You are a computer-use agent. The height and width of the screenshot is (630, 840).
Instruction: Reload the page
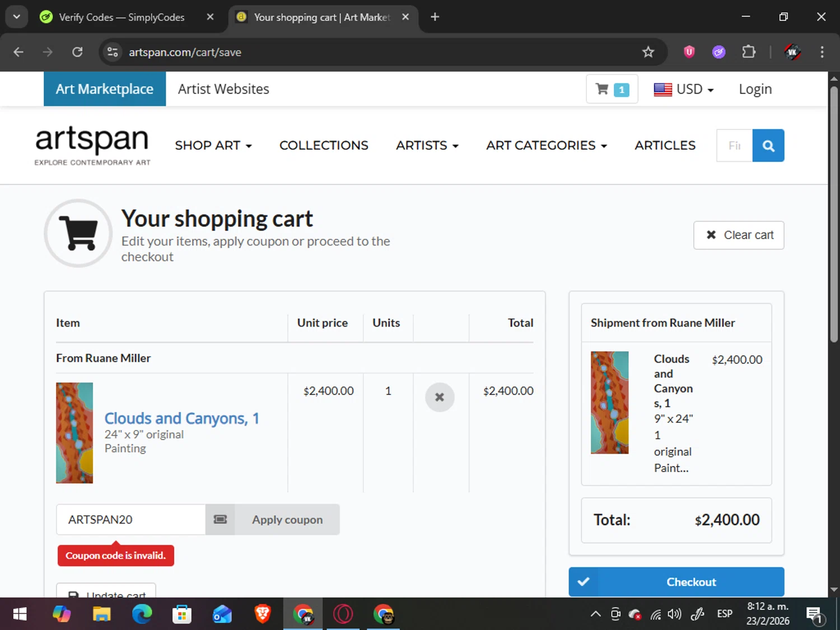pos(77,52)
